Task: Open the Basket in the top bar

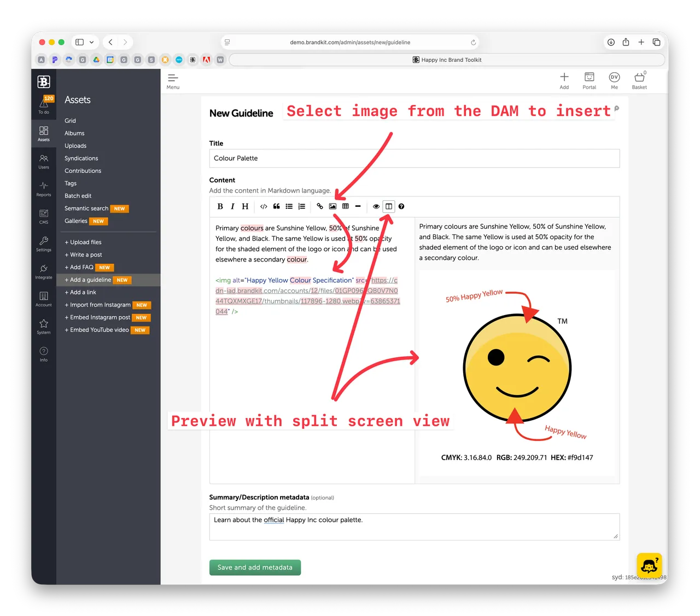Action: click(x=639, y=80)
